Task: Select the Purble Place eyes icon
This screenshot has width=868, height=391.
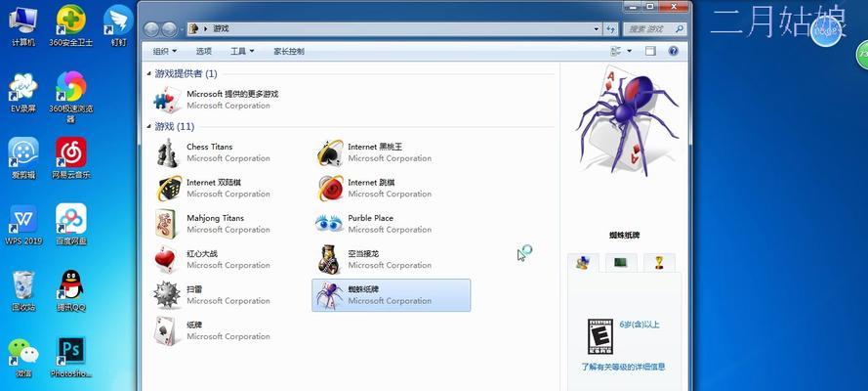Action: tap(329, 223)
